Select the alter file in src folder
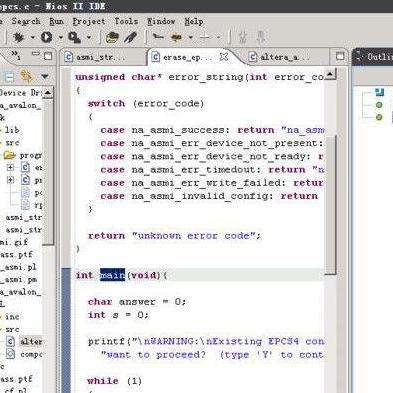The height and width of the screenshot is (393, 393). pyautogui.click(x=31, y=342)
